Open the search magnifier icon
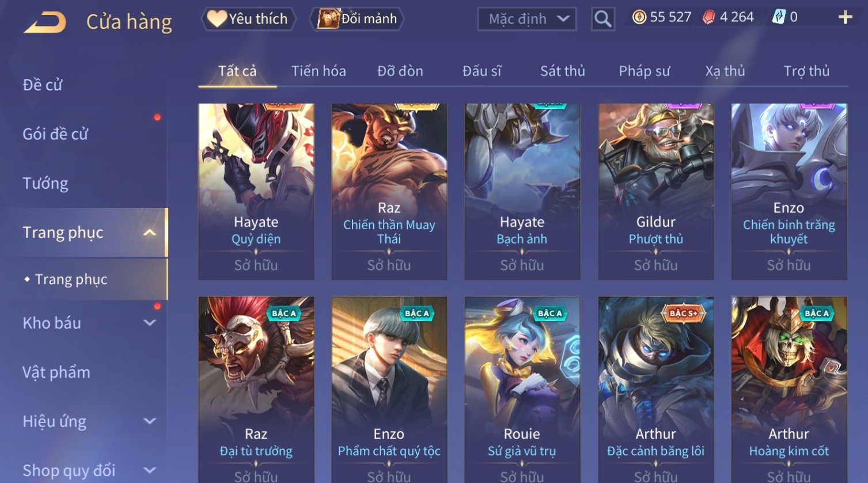 coord(602,19)
